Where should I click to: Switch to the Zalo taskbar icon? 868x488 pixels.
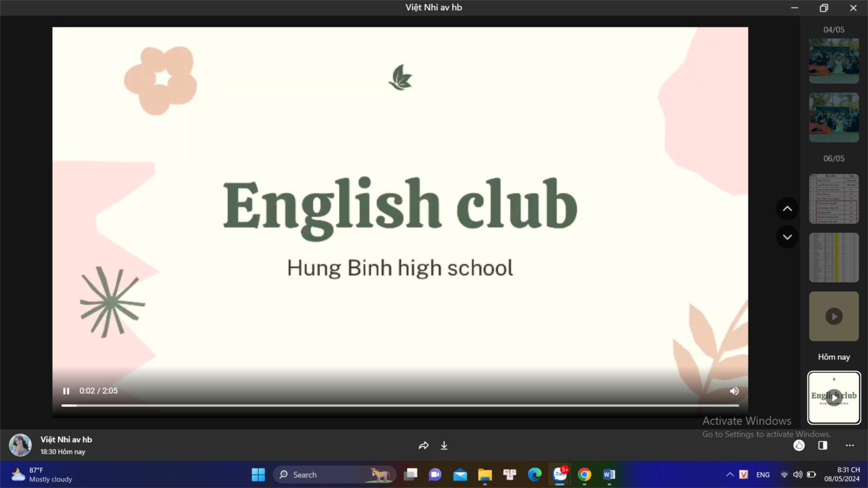tap(560, 474)
